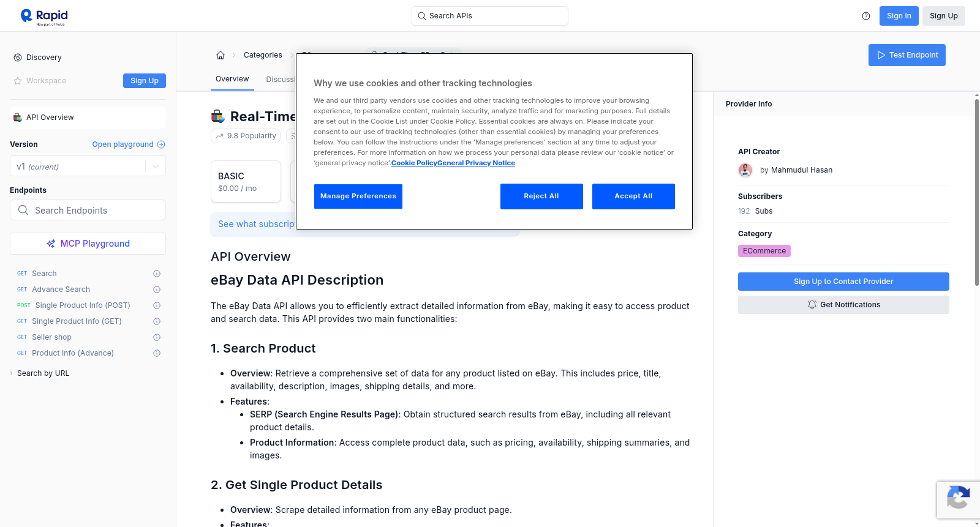Show info for Single Product Info (POST)
This screenshot has height=527, width=980.
[x=157, y=305]
